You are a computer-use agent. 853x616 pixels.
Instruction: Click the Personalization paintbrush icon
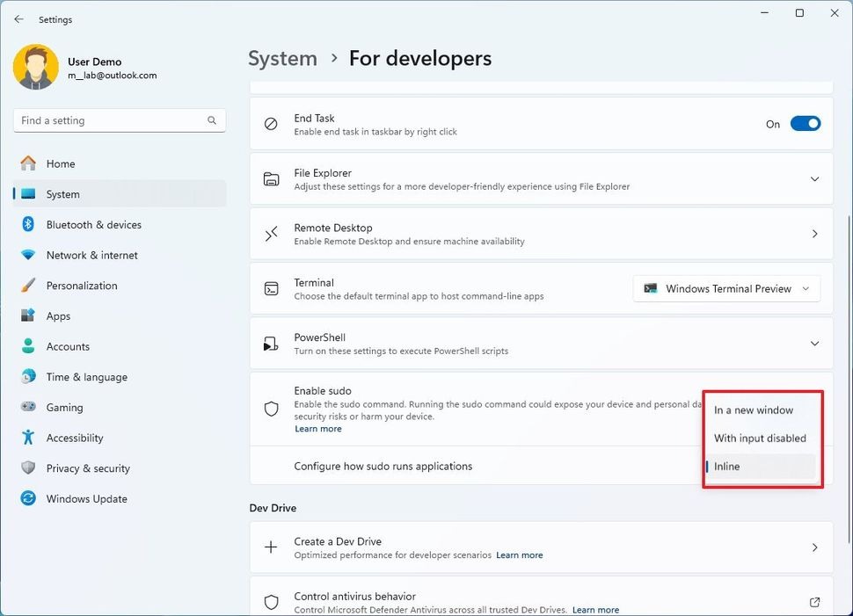pyautogui.click(x=28, y=285)
